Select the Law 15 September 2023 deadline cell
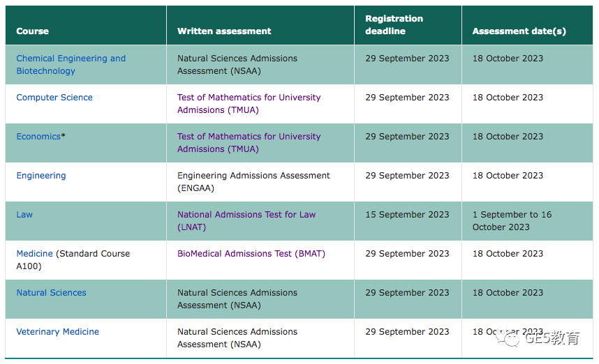This screenshot has height=364, width=599. (408, 221)
